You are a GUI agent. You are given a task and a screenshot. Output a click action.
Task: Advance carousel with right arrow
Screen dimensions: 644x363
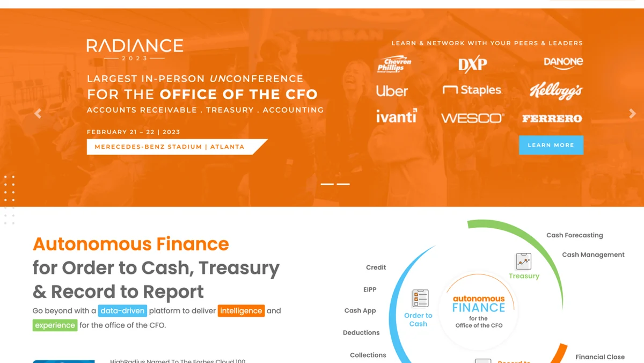click(632, 113)
